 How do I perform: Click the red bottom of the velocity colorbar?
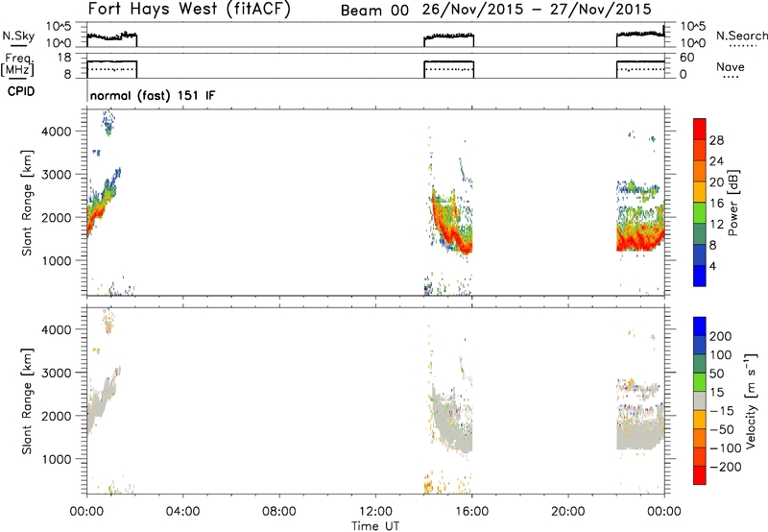tap(700, 475)
